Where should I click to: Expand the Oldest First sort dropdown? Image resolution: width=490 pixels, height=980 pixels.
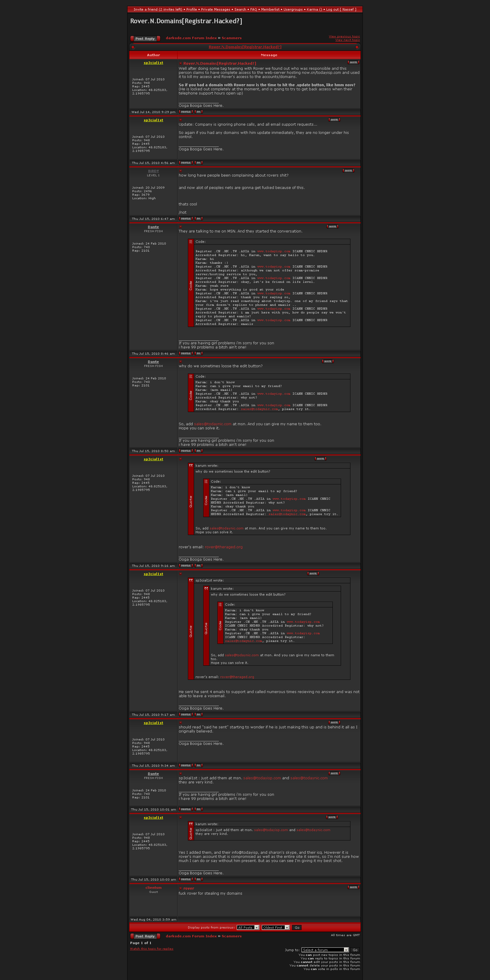[276, 928]
